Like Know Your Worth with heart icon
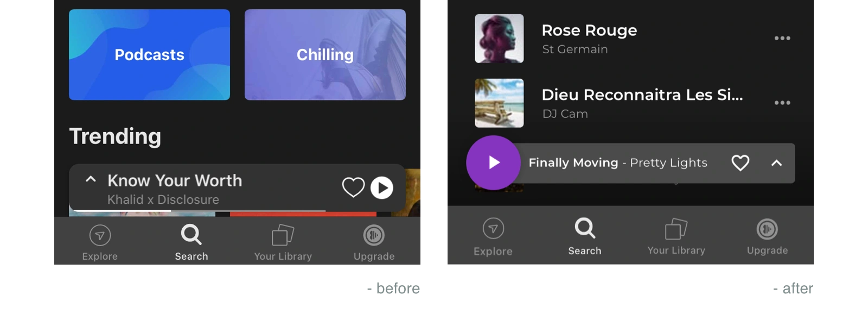This screenshot has width=868, height=326. pos(353,188)
